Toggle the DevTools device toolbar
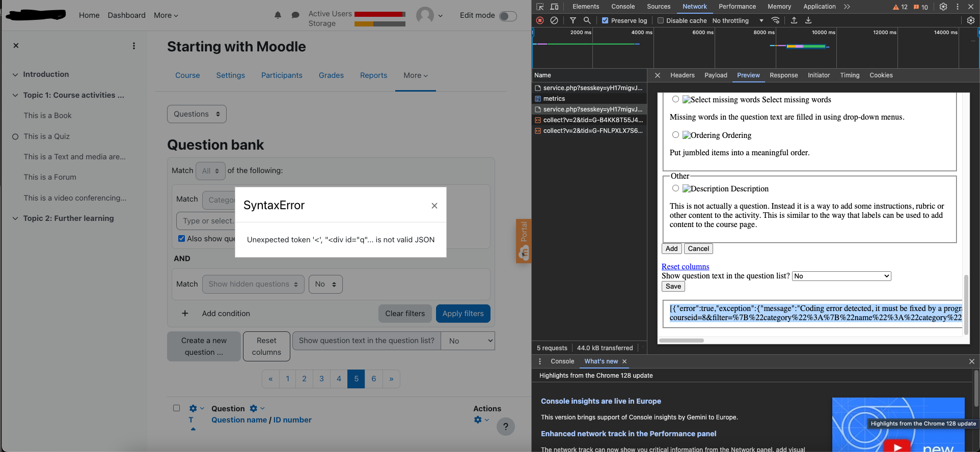Viewport: 980px width, 452px height. pyautogui.click(x=555, y=7)
